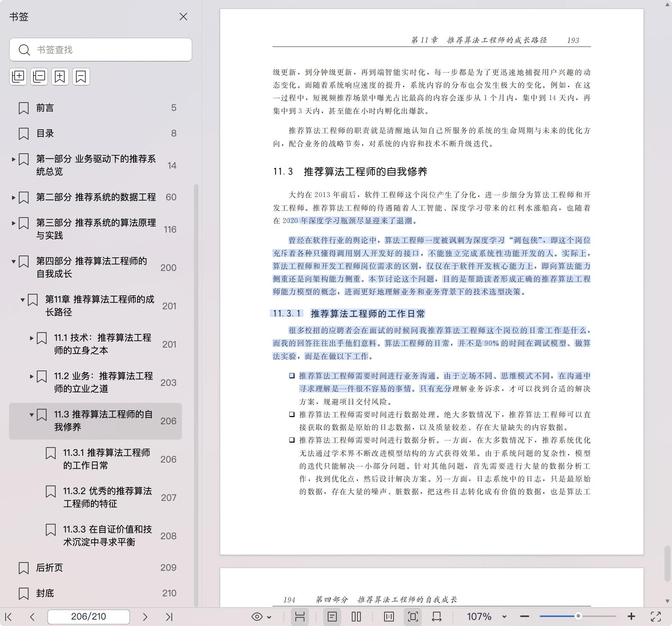Open bookmark 11.3.3 在自证价值和技术沉淀中寻求平衡
Image resolution: width=672 pixels, height=626 pixels.
tap(107, 535)
